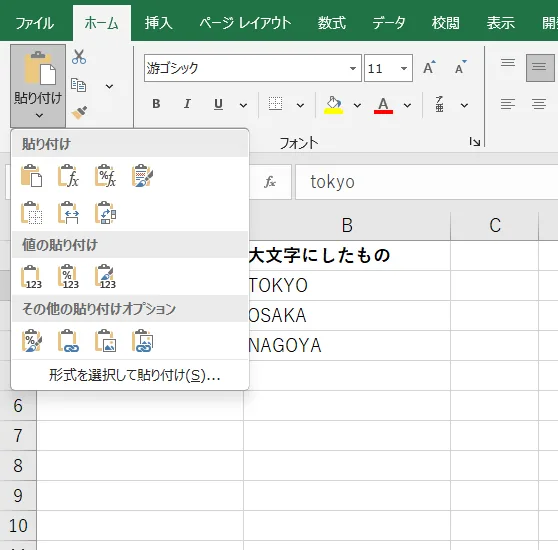This screenshot has height=550, width=558.
Task: Choose Transpose paste icon
Action: [105, 213]
